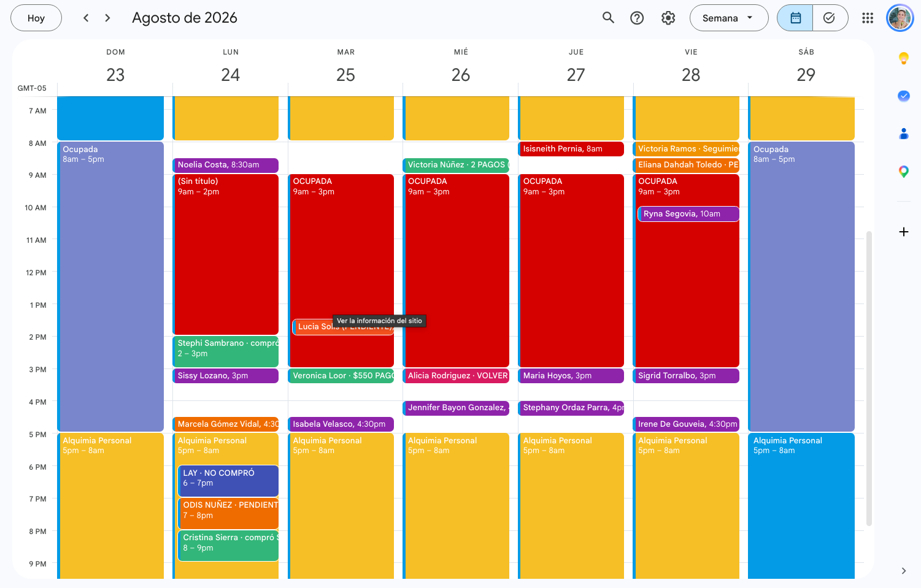Open Isabela Velasco 4:30pm event
This screenshot has height=588, width=921.
[x=341, y=424]
